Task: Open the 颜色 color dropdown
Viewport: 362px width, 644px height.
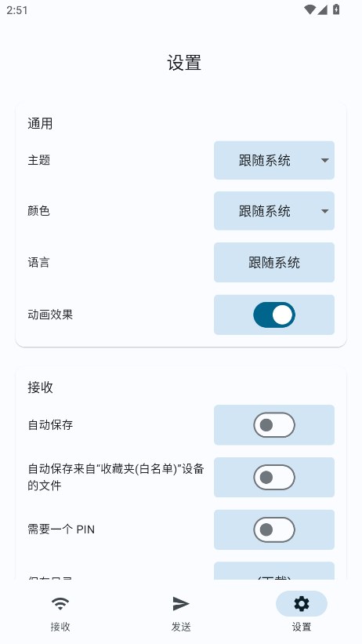Action: [x=274, y=211]
